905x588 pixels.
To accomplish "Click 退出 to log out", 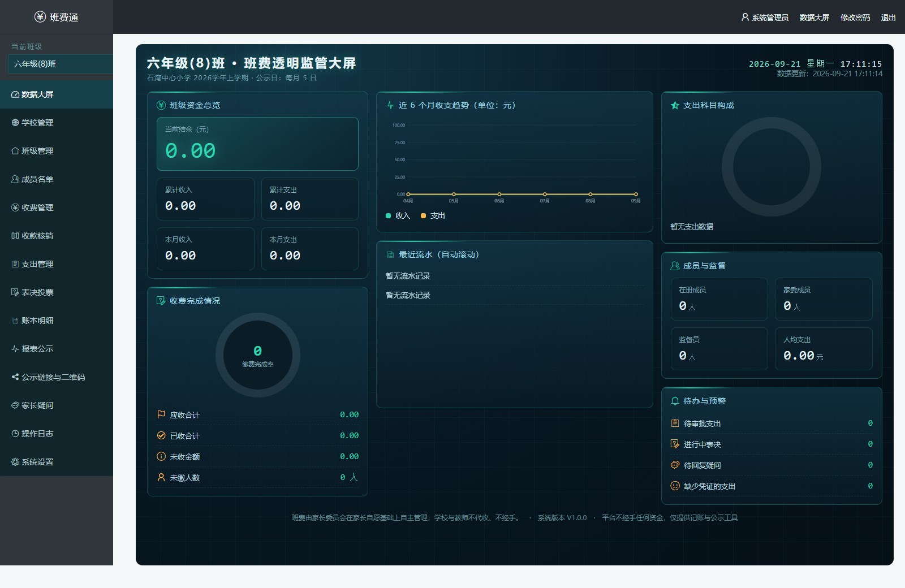I will [888, 18].
